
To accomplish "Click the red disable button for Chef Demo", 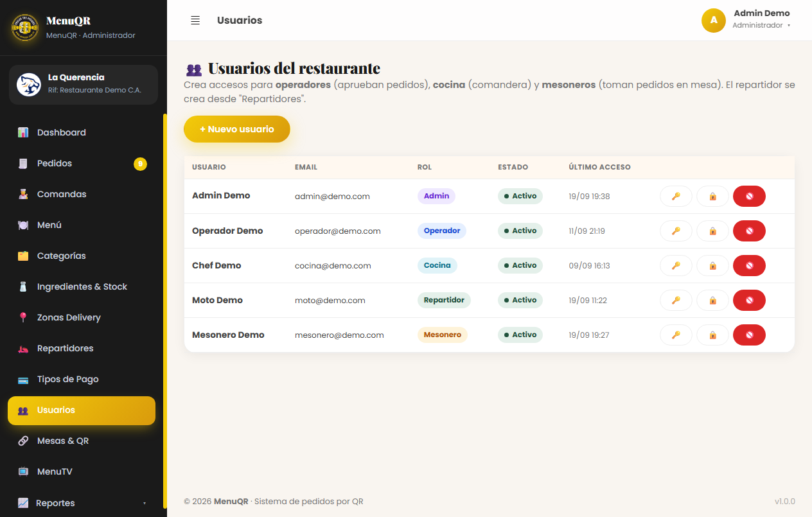I will [749, 265].
